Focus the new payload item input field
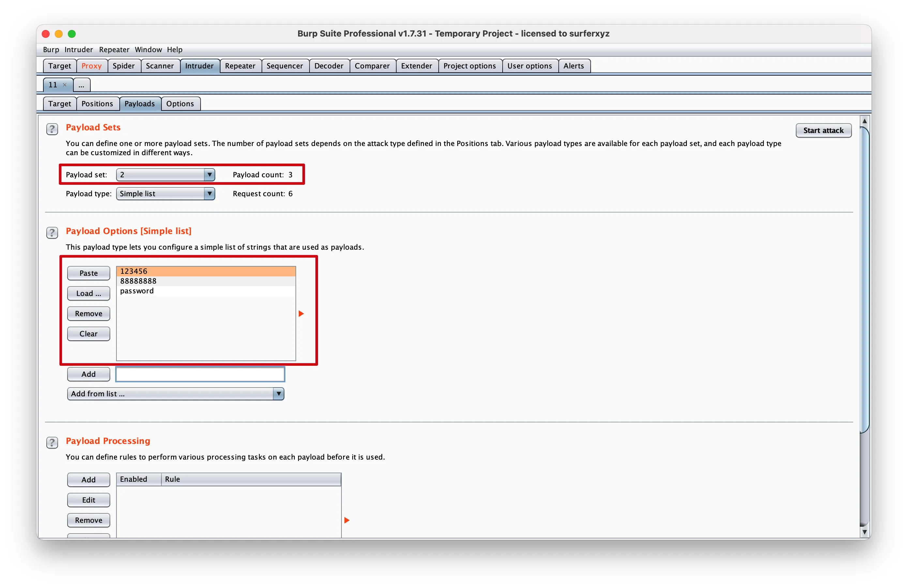 (200, 374)
